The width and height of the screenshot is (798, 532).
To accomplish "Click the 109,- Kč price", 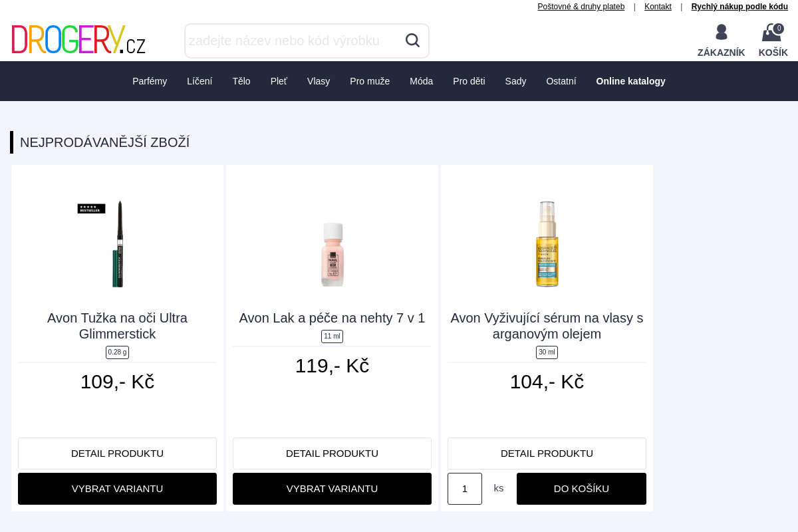I will (x=117, y=382).
